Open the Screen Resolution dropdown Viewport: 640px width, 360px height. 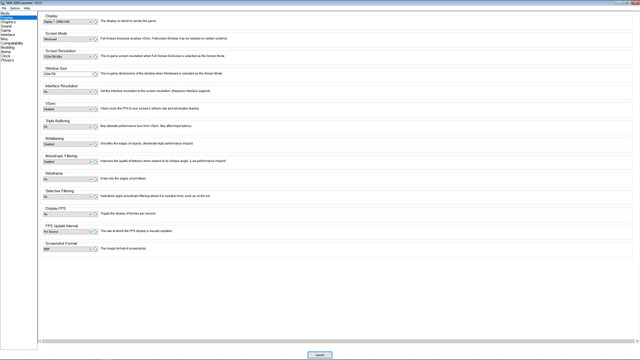(68, 57)
